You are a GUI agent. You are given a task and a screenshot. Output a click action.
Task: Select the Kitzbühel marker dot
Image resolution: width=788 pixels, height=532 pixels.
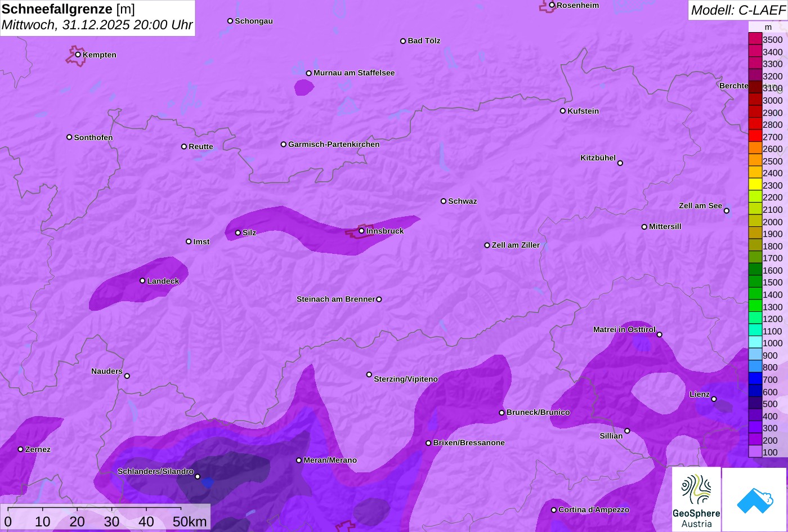620,163
